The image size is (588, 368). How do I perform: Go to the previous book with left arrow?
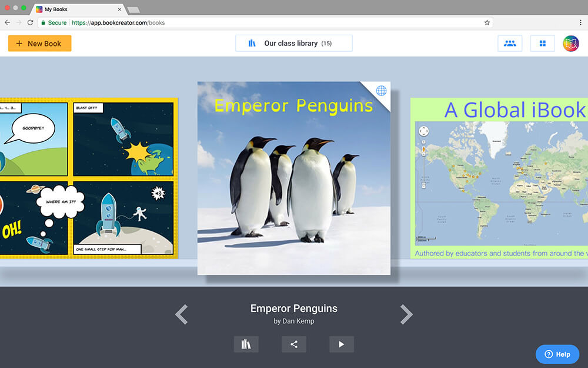tap(182, 314)
